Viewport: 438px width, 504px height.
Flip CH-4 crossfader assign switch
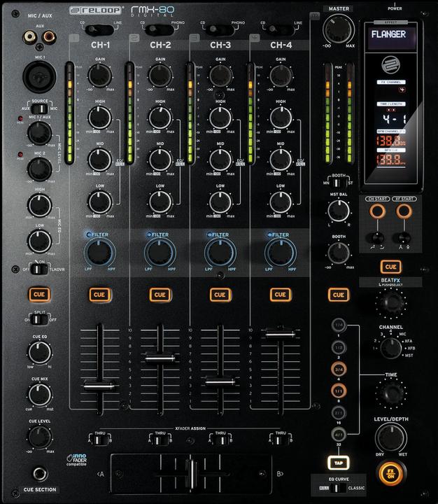(281, 440)
